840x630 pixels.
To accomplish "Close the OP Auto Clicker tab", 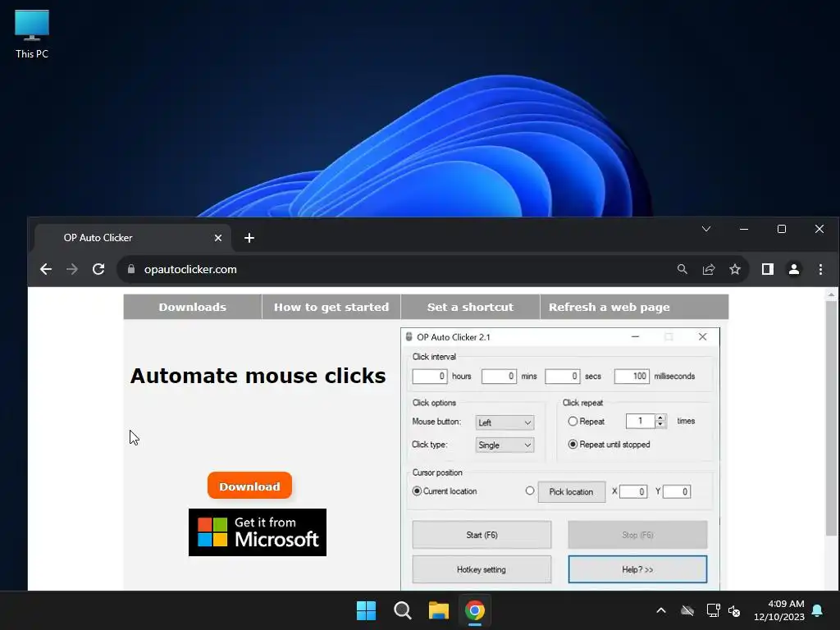I will tap(218, 238).
